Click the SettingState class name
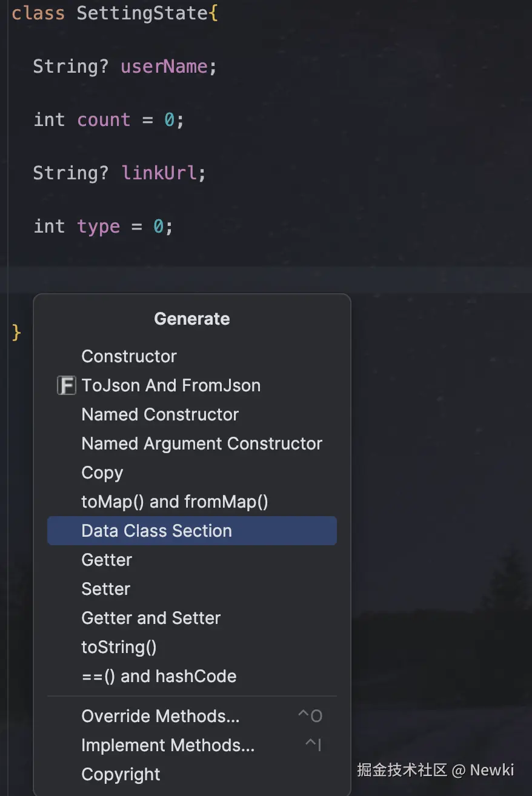This screenshot has height=796, width=532. point(142,13)
